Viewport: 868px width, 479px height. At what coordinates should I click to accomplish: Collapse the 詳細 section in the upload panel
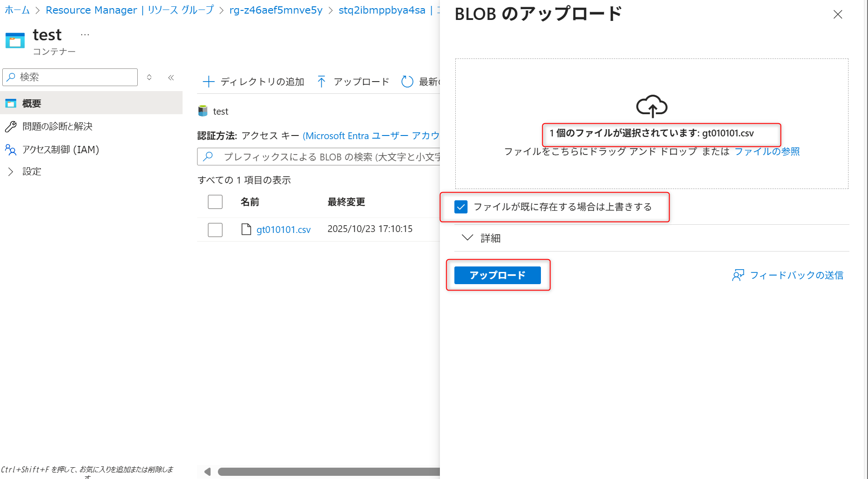pos(467,237)
